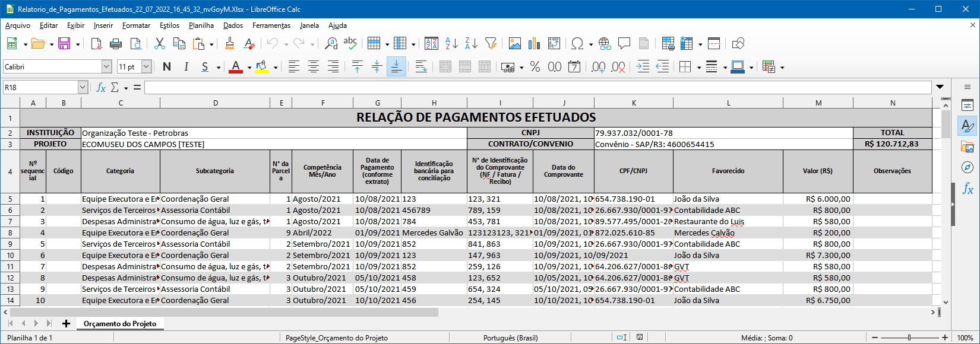The width and height of the screenshot is (980, 344).
Task: Expand the formula bar arrow
Action: click(940, 87)
